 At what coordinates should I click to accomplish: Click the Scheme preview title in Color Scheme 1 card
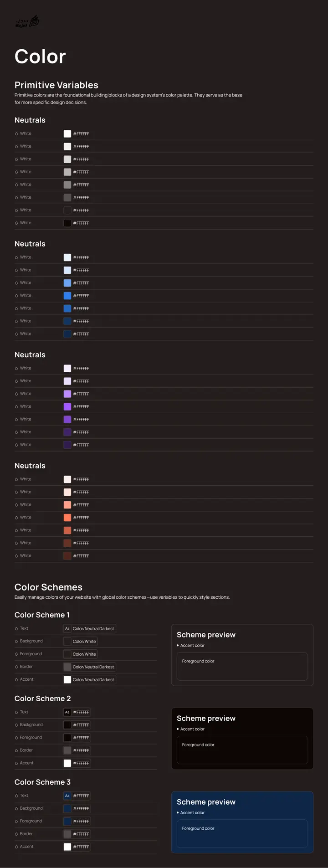click(206, 635)
